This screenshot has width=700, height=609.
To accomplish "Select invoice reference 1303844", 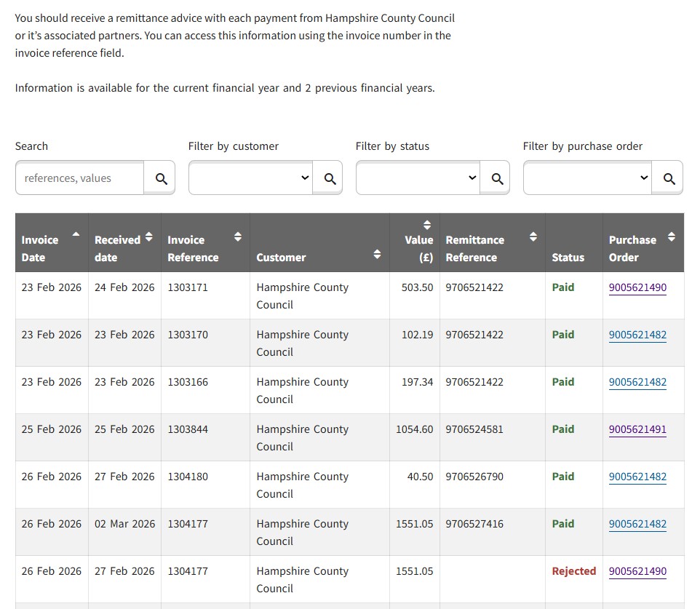I will 188,429.
